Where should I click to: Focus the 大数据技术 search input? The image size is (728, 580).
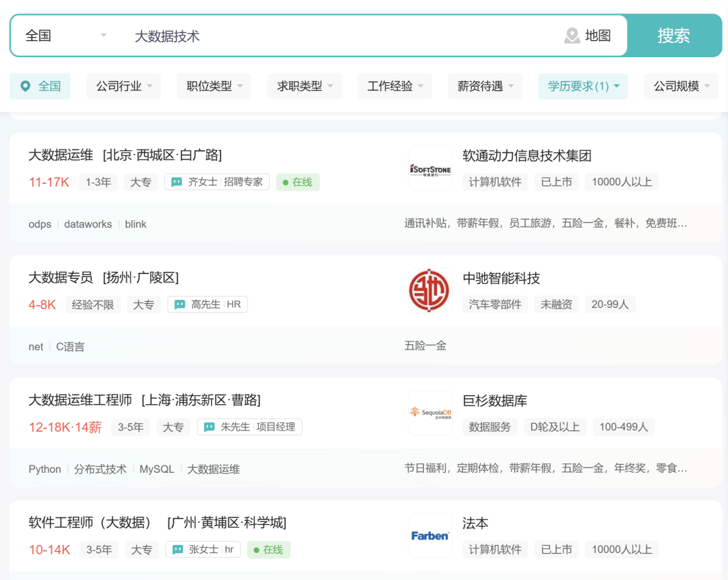[339, 36]
